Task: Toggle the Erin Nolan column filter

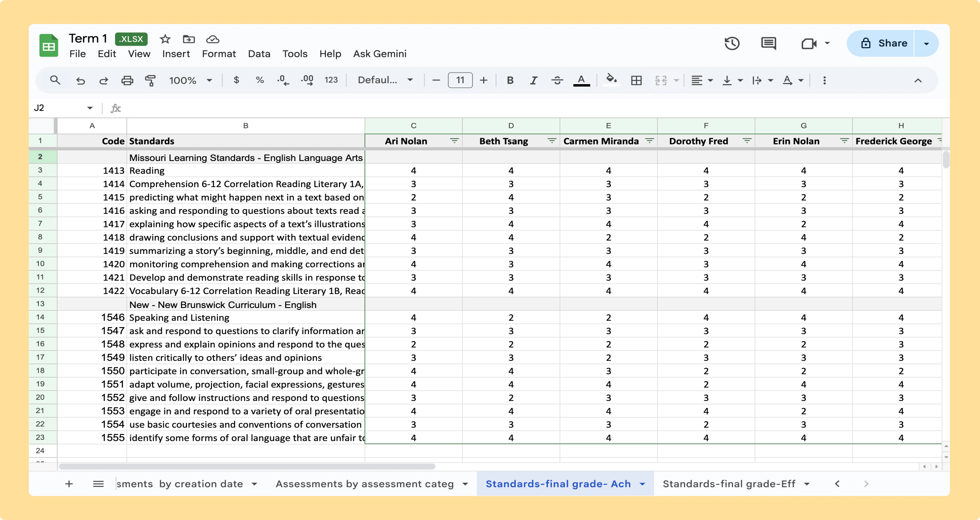Action: [x=844, y=141]
